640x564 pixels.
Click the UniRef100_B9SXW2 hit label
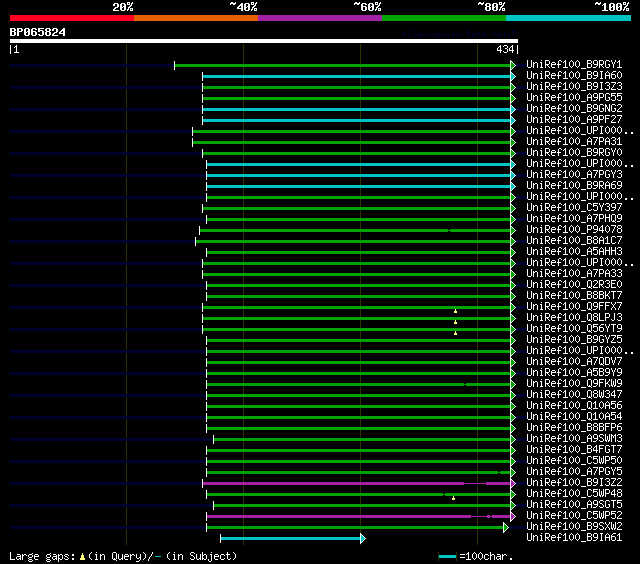[573, 527]
